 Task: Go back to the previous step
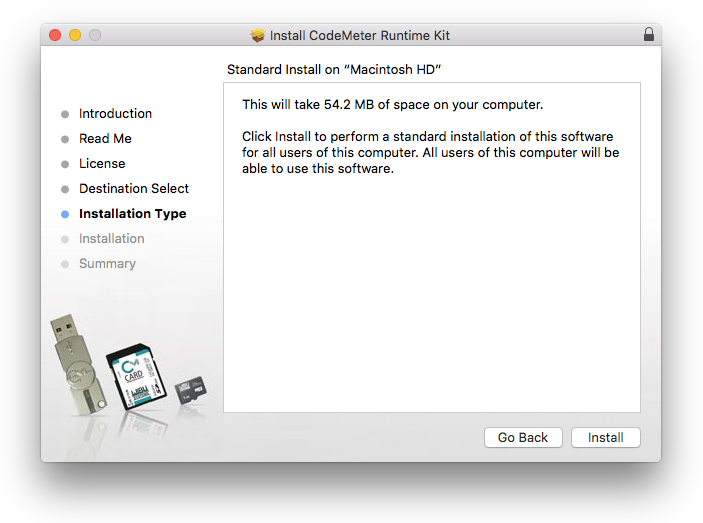(523, 437)
